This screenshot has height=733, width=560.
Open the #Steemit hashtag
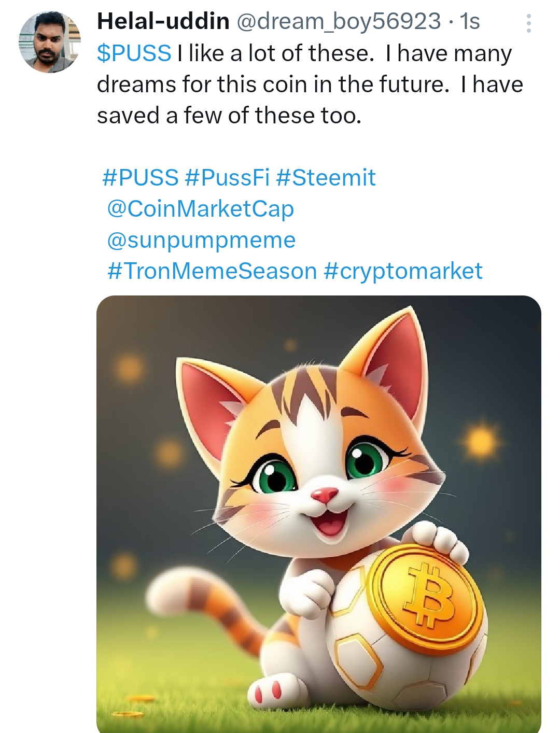tap(326, 178)
